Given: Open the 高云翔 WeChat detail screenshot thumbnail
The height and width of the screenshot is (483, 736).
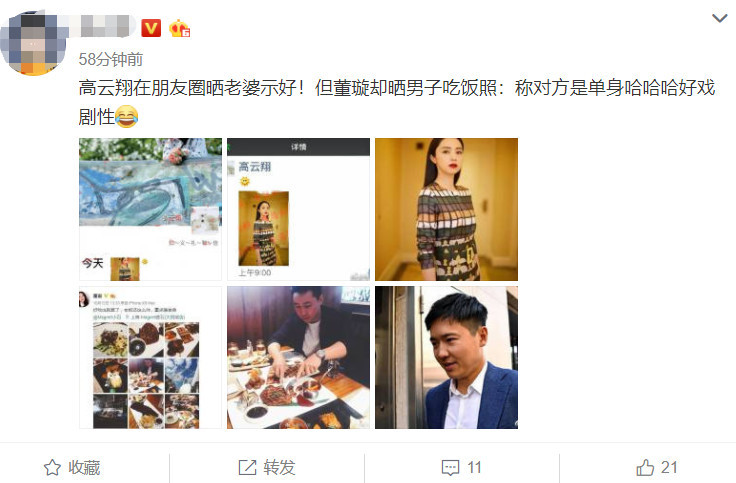Looking at the screenshot, I should point(299,209).
